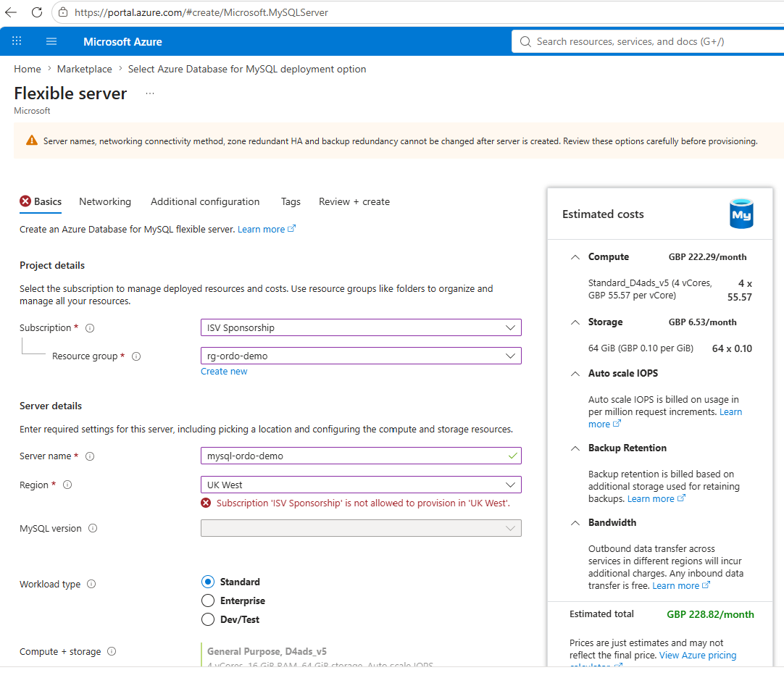Viewport: 784px width, 678px height.
Task: Select the Enterprise workload type
Action: coord(208,600)
